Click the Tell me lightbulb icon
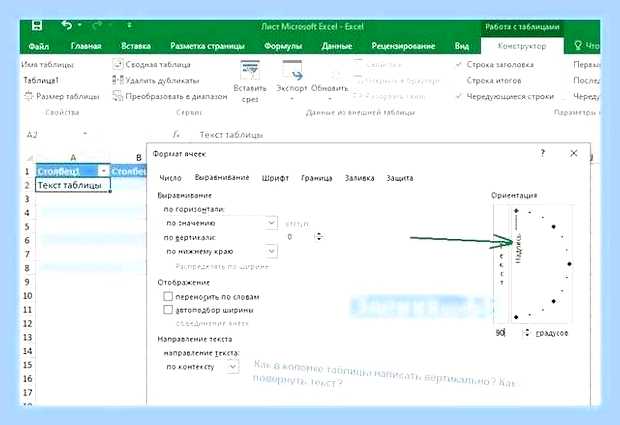Image resolution: width=620 pixels, height=425 pixels. [x=578, y=45]
